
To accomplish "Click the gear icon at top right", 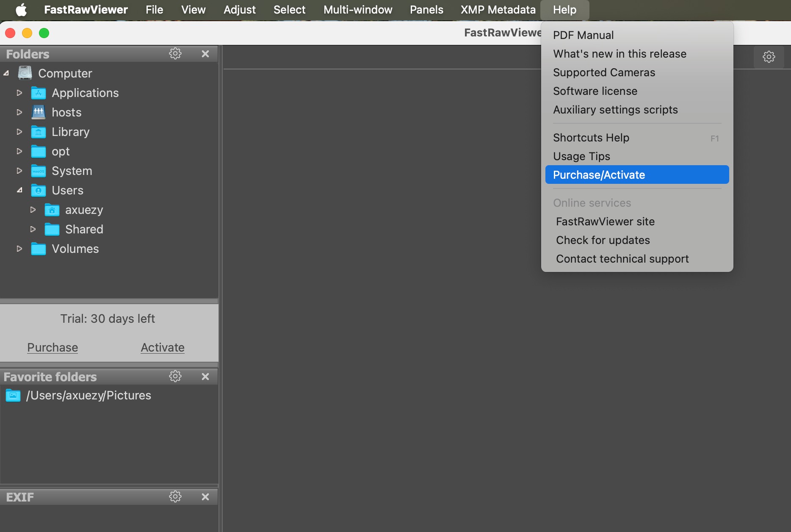I will 769,57.
